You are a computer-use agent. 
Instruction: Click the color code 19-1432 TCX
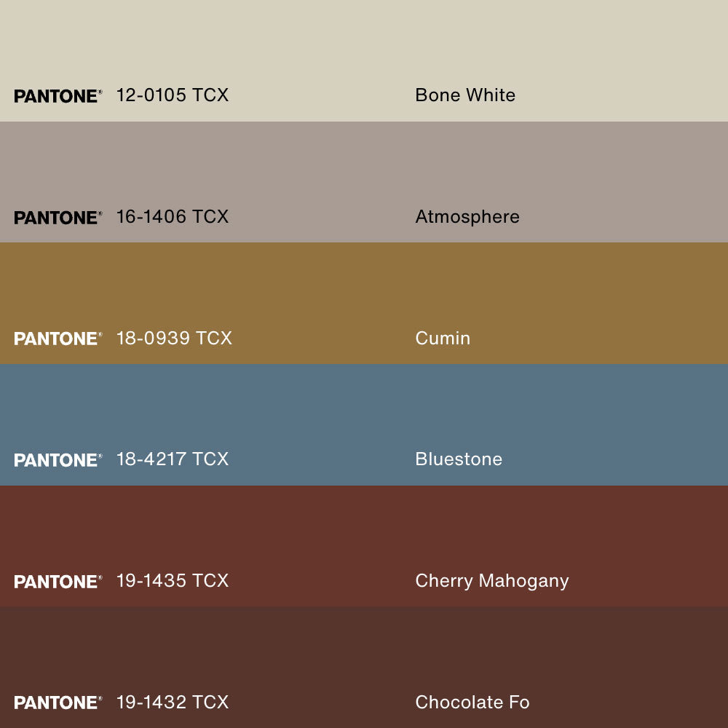[173, 703]
